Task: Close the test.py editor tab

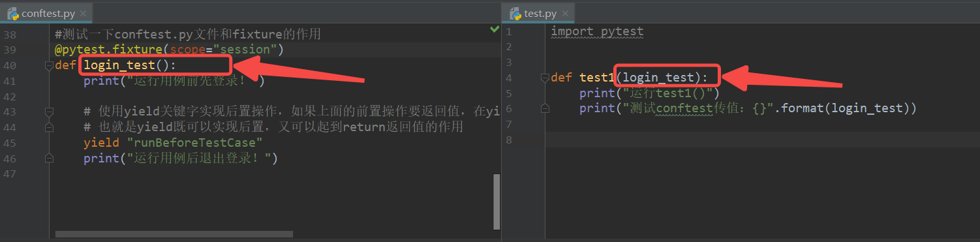Action: tap(565, 13)
